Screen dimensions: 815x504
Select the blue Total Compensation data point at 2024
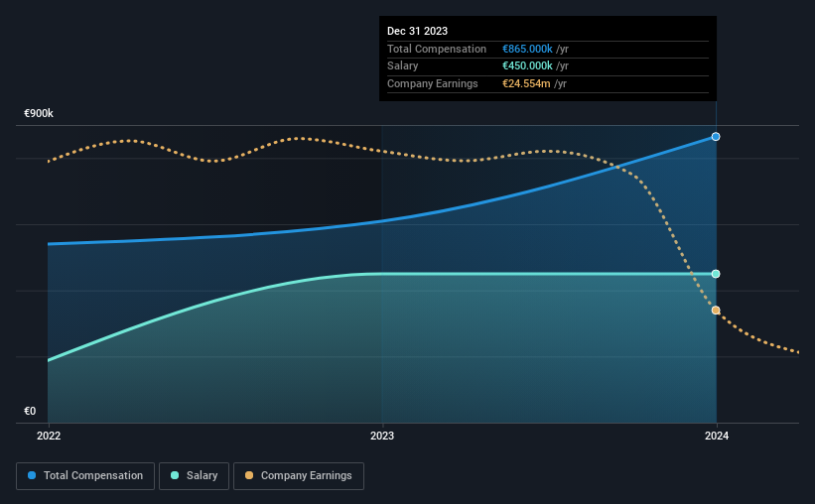(716, 137)
